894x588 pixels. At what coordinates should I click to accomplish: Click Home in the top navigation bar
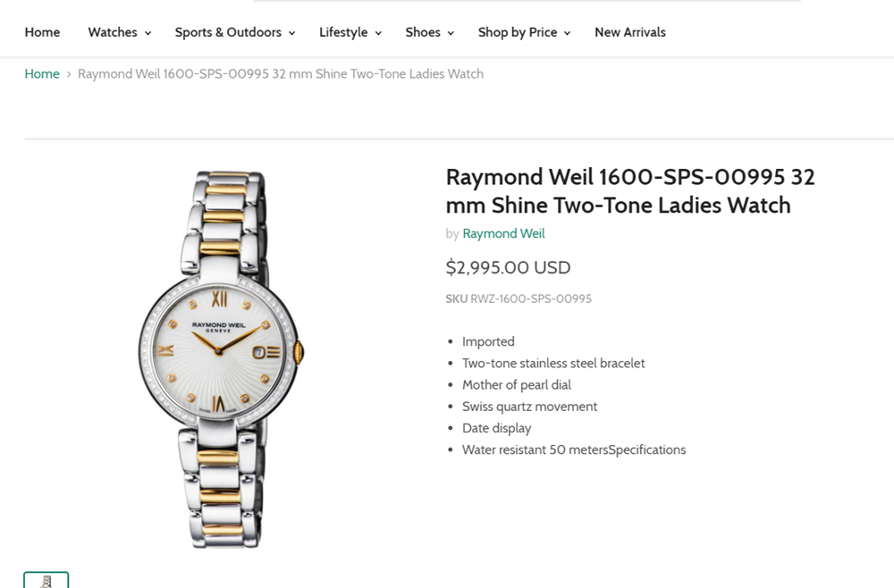point(42,32)
